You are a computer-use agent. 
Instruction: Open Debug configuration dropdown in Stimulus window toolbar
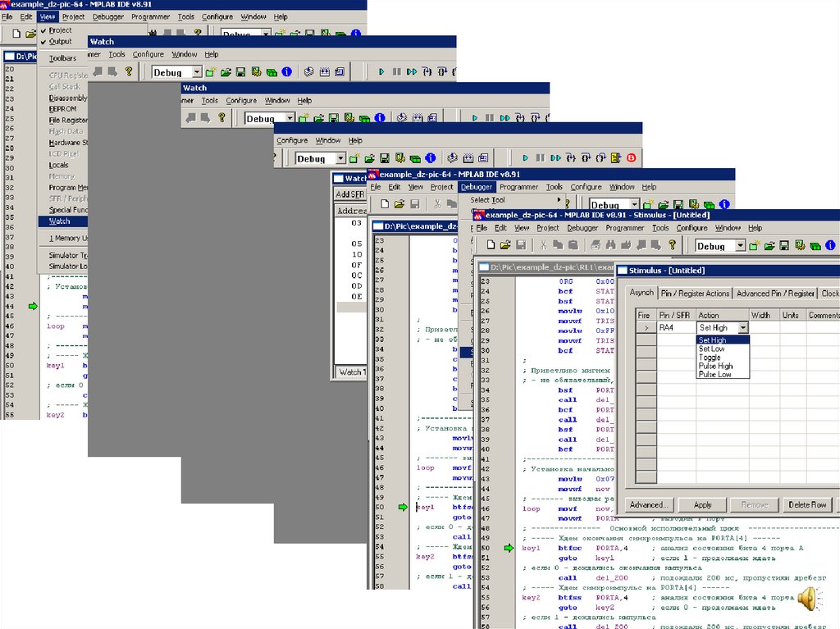click(740, 246)
